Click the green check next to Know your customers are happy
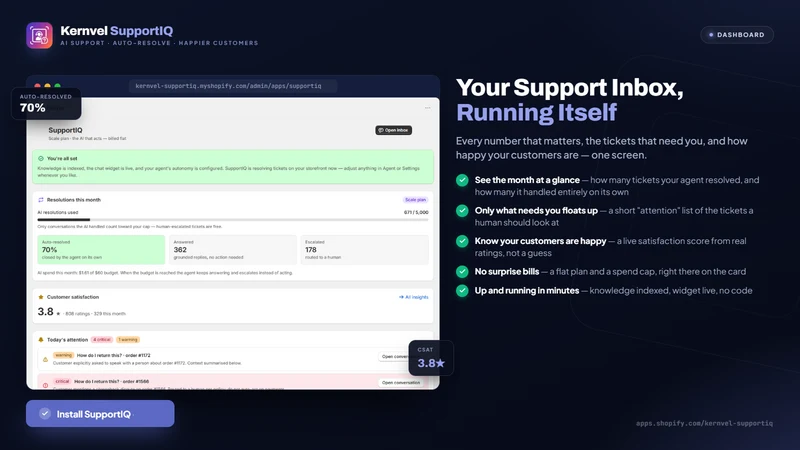 pyautogui.click(x=462, y=241)
